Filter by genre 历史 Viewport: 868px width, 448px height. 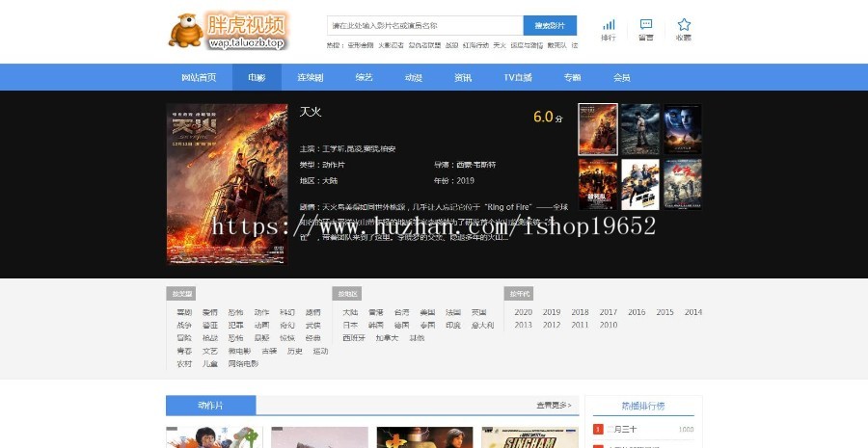pos(294,351)
